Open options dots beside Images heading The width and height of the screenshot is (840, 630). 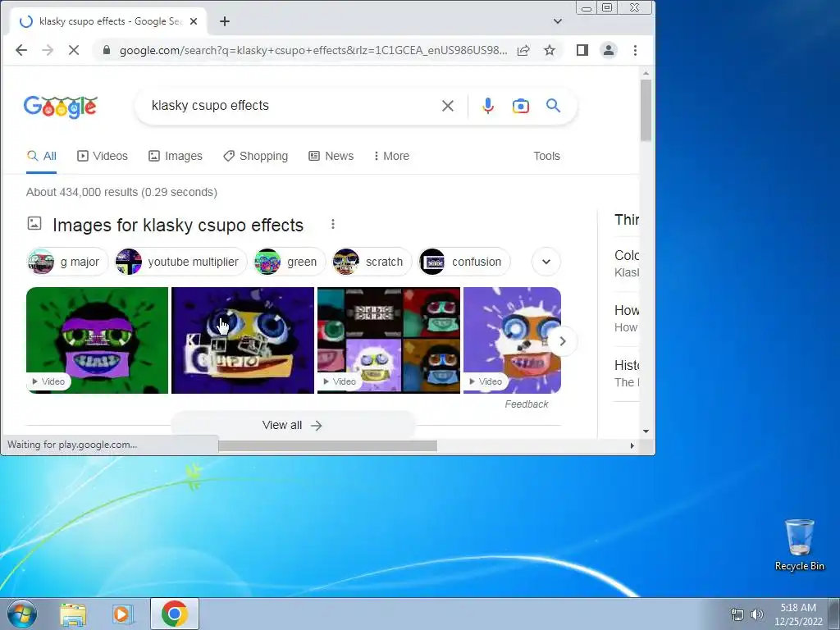[x=333, y=224]
